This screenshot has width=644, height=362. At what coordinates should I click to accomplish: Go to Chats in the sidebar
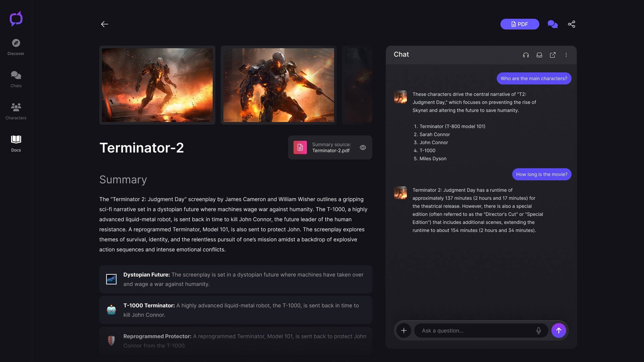pos(16,79)
